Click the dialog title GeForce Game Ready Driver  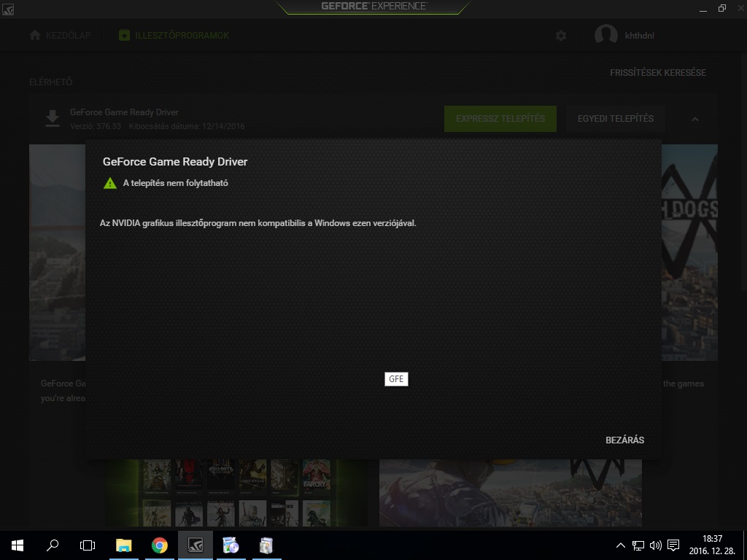click(x=175, y=161)
